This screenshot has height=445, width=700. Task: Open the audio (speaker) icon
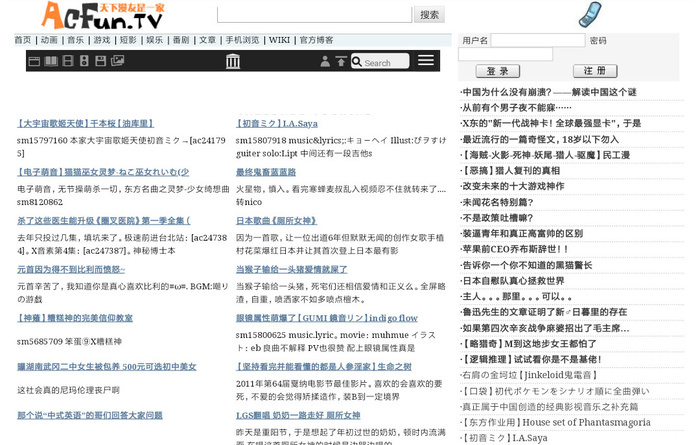pyautogui.click(x=84, y=61)
